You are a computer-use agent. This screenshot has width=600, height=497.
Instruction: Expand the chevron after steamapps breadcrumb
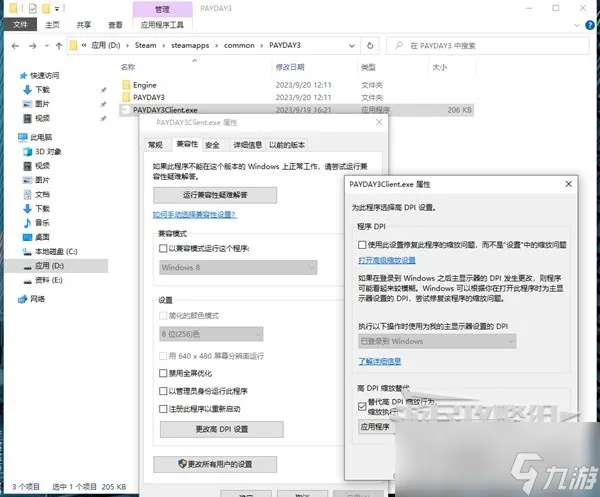216,46
